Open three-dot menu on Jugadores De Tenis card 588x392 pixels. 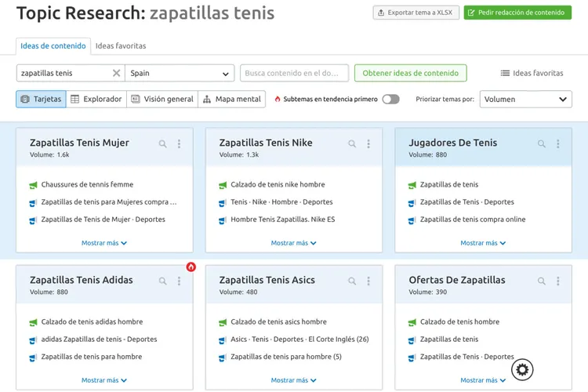(558, 143)
